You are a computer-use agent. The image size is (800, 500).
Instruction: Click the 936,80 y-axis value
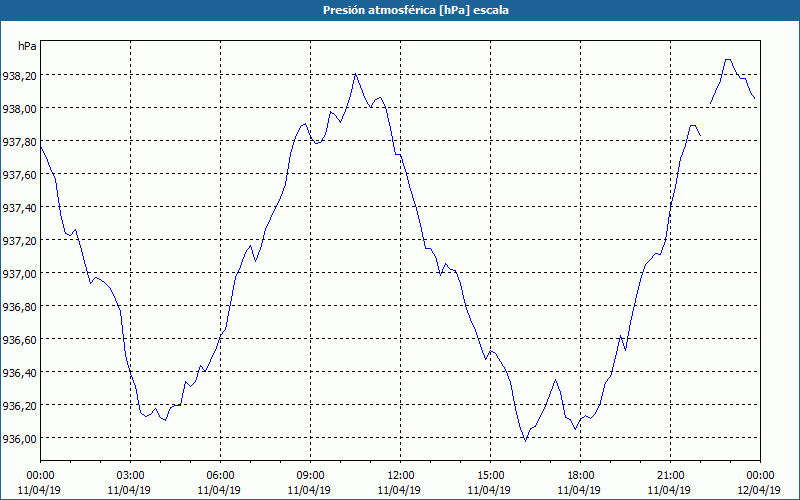point(19,306)
